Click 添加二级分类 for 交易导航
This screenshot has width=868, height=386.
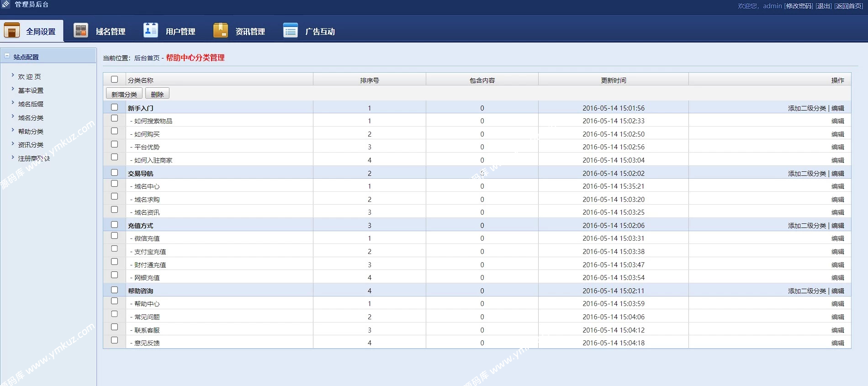pos(807,174)
